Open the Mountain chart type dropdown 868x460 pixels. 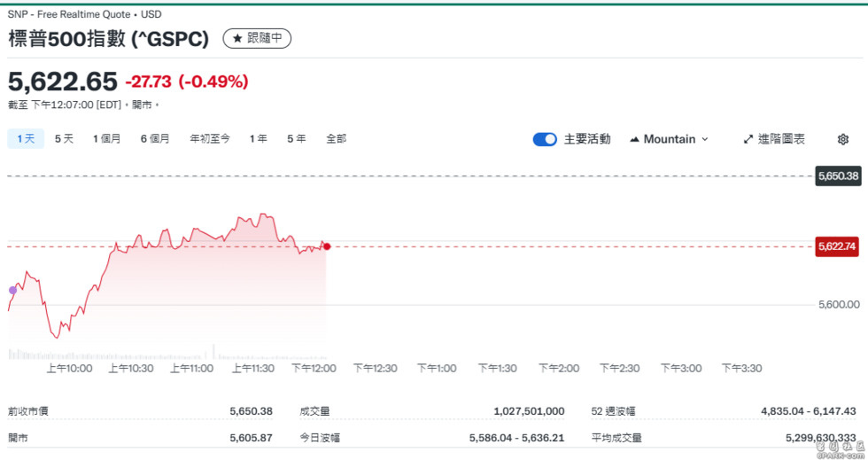tap(669, 139)
